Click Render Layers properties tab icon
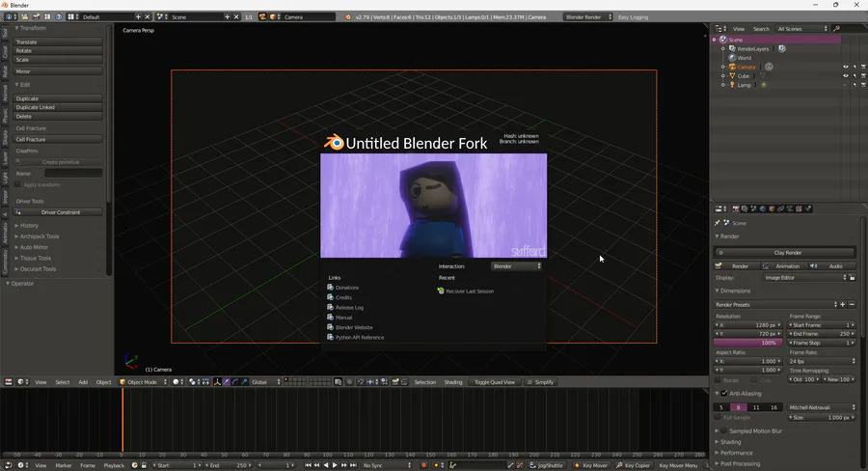 [745, 208]
